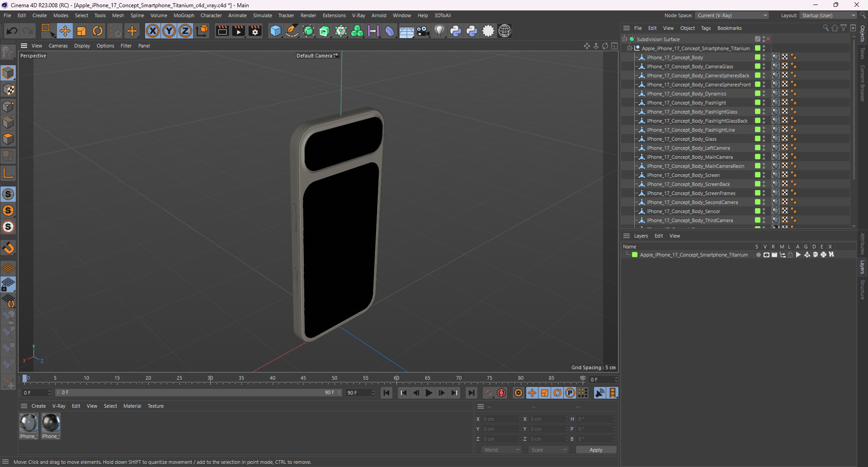
Task: Select first iPhone material thumbnail
Action: pos(28,423)
